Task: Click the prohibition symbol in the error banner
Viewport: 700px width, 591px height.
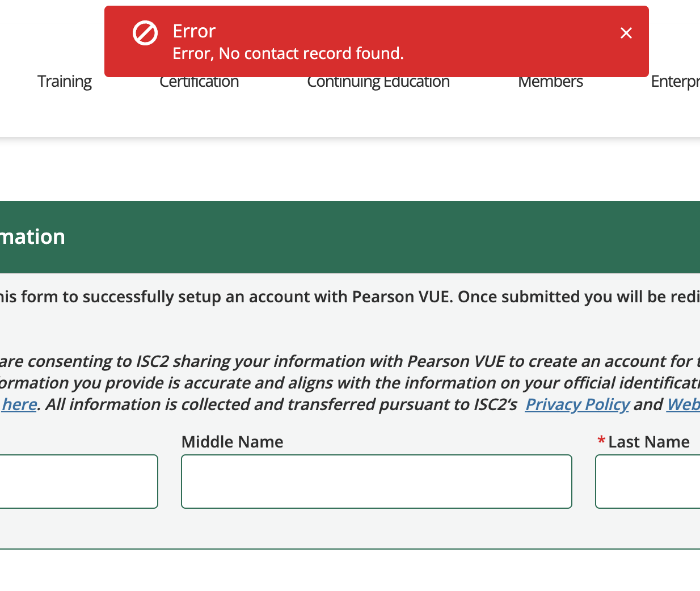Action: pos(145,33)
